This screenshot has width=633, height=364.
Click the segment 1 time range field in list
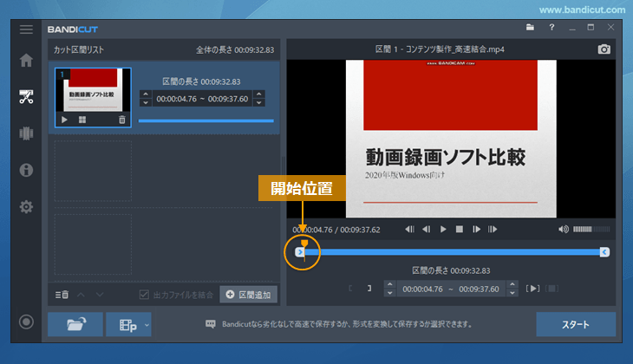[202, 99]
